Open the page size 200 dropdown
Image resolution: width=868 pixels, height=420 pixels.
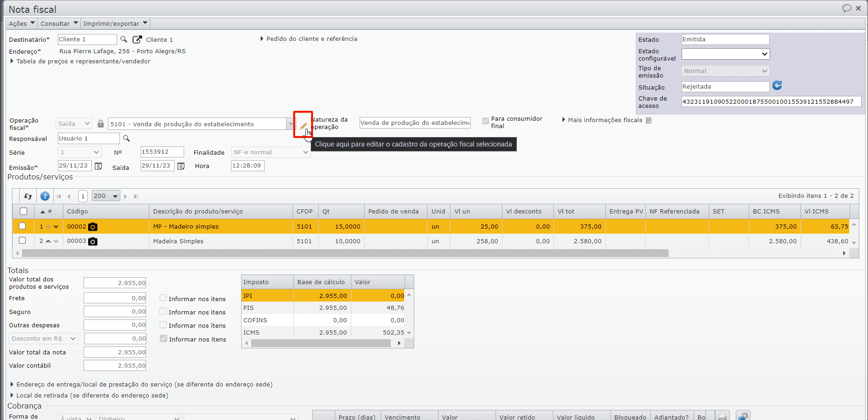[106, 196]
